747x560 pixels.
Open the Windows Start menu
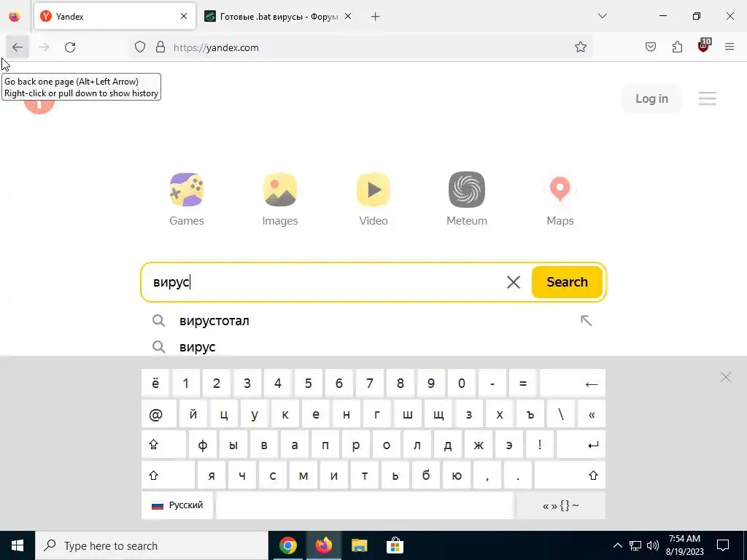[18, 545]
